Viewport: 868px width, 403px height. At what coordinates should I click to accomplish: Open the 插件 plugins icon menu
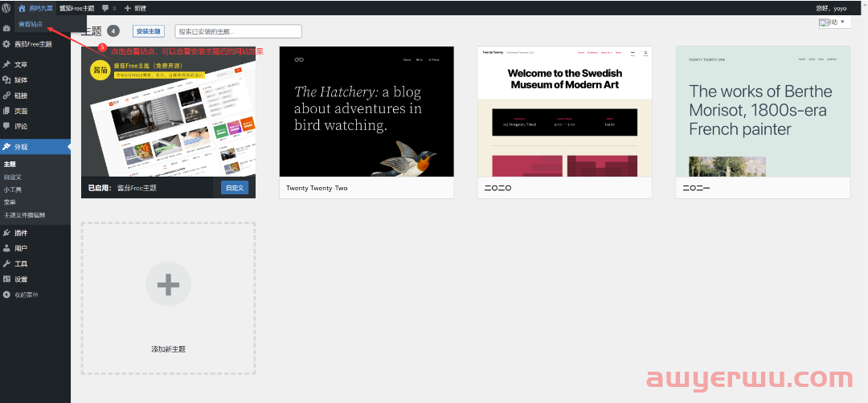(x=6, y=233)
